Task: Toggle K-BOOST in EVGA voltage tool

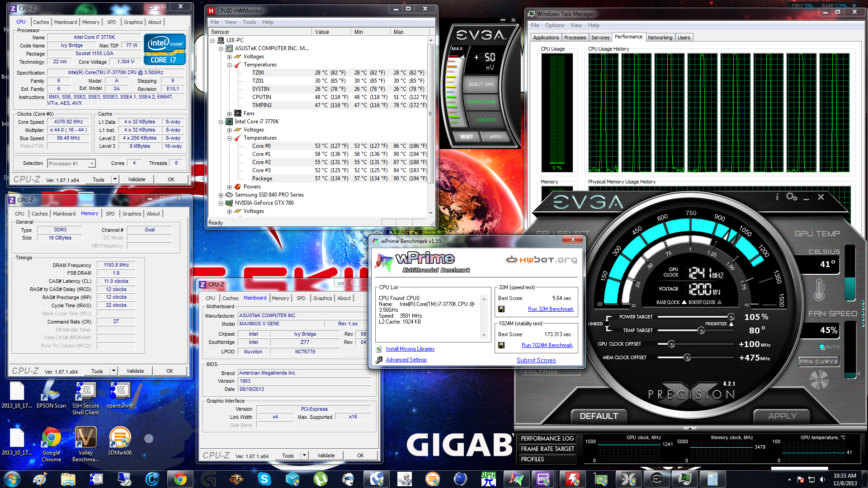Action: coord(486,120)
